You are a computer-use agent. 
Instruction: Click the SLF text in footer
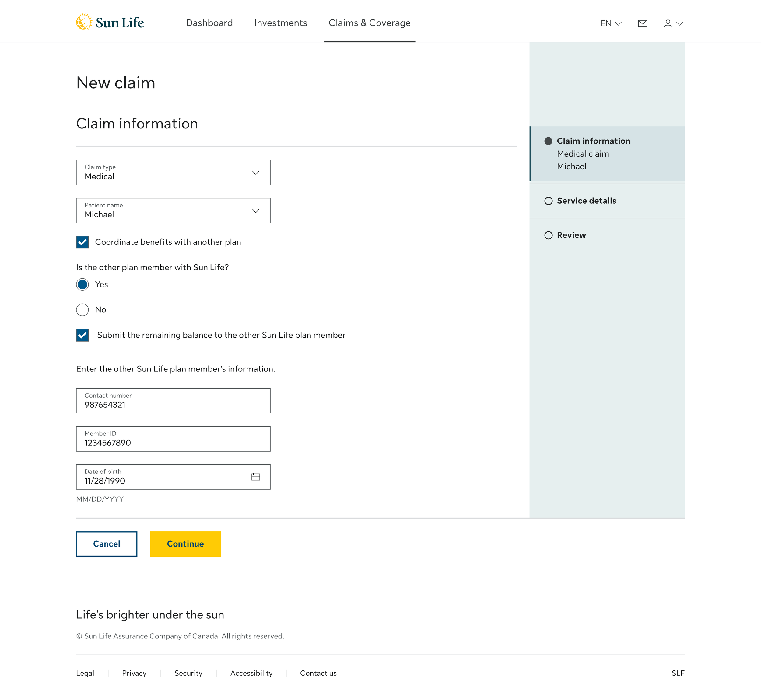point(678,673)
